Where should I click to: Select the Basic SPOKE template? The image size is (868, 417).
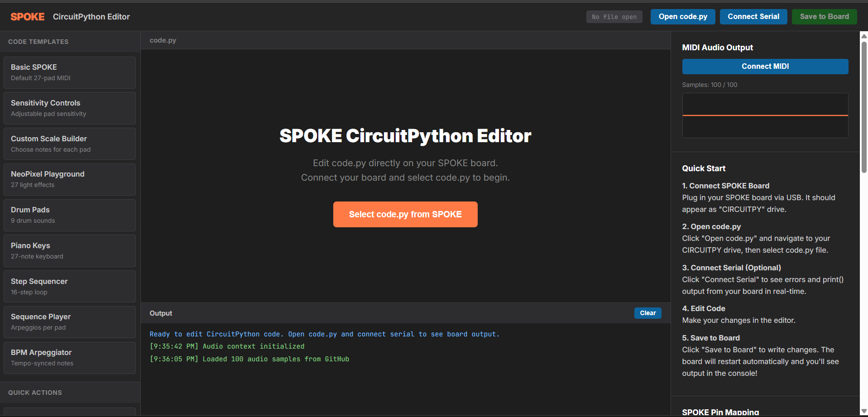(70, 72)
